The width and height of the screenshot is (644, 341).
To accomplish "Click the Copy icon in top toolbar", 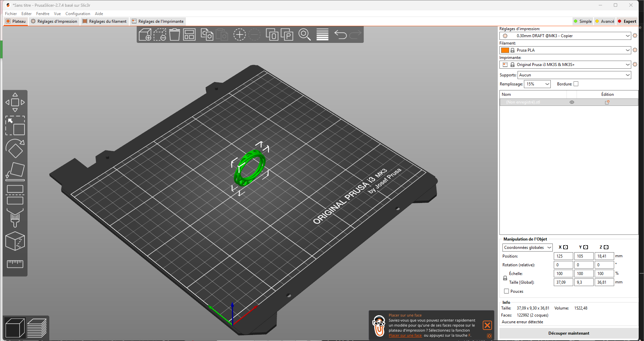I will 207,35.
